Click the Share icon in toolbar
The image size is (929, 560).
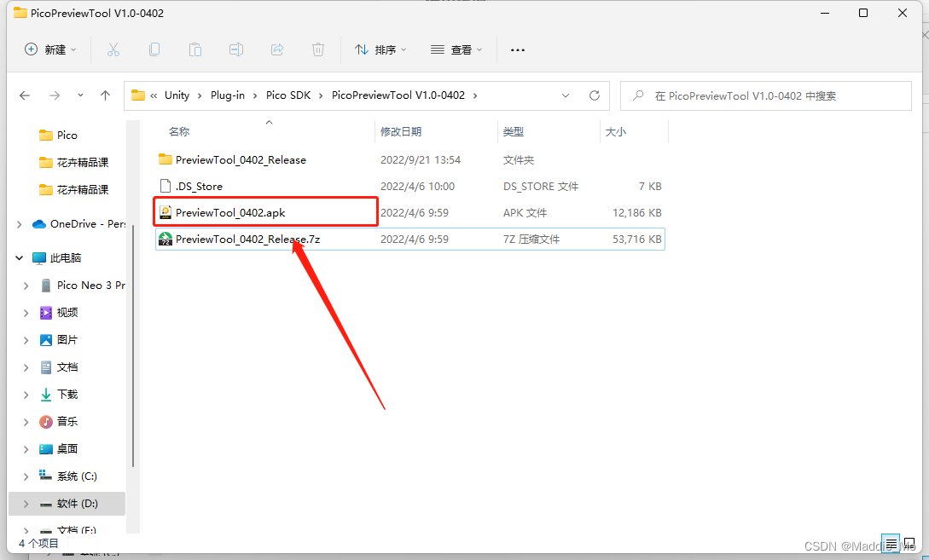277,49
